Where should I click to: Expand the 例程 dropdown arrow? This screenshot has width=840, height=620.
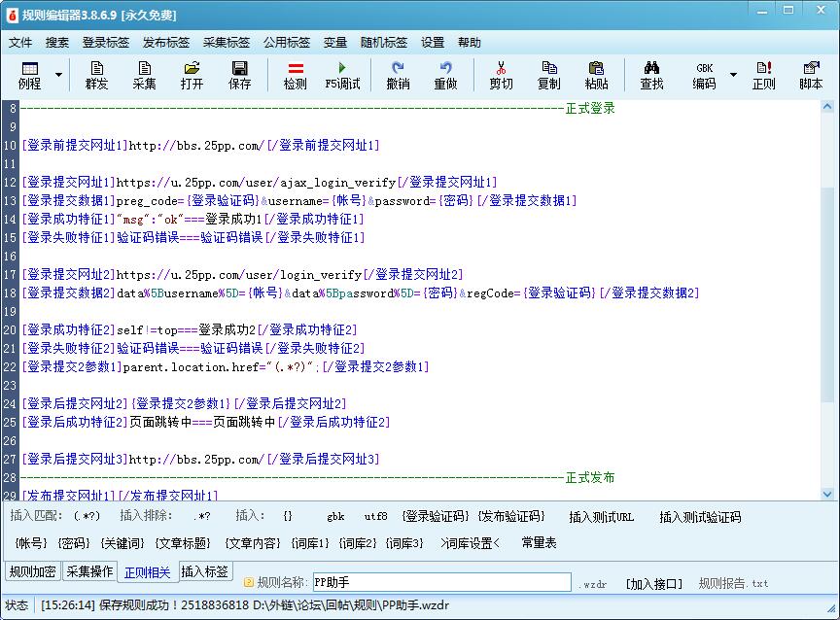(59, 75)
